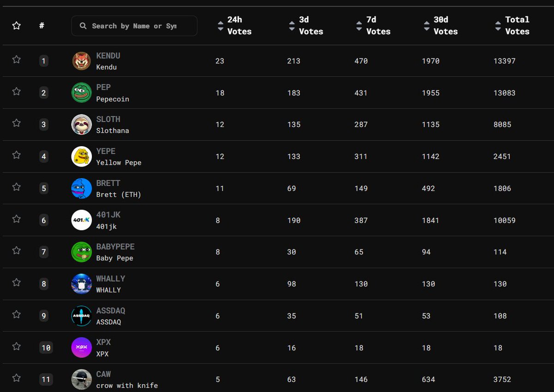The height and width of the screenshot is (392, 554).
Task: Click Pepecoin 7d votes 431
Action: click(x=361, y=93)
